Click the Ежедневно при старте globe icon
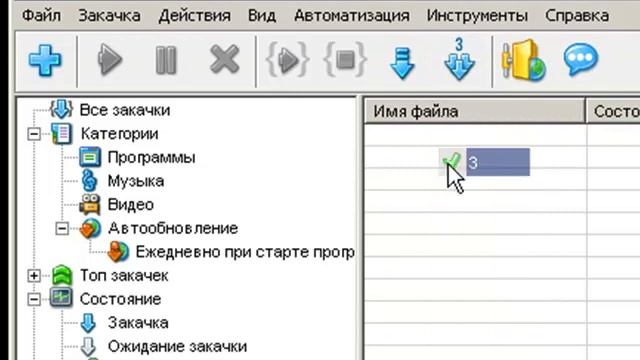Screen dimensions: 640x360 click(118, 252)
